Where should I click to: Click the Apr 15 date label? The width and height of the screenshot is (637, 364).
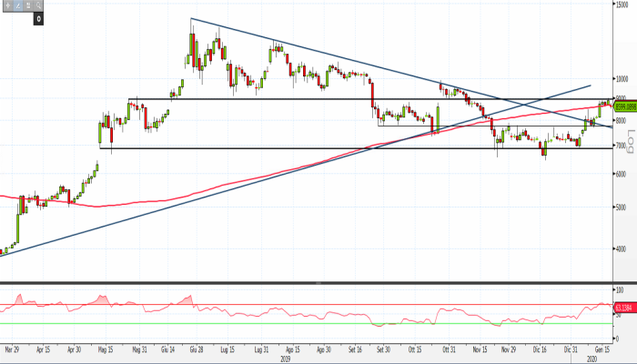[x=43, y=349]
